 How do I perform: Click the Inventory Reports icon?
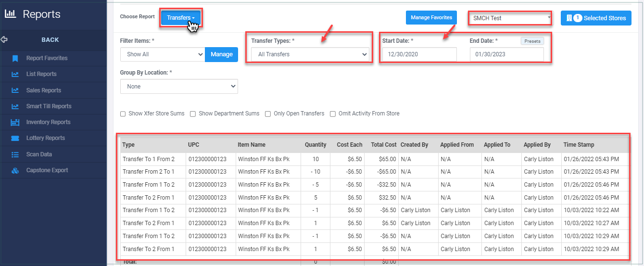point(15,122)
